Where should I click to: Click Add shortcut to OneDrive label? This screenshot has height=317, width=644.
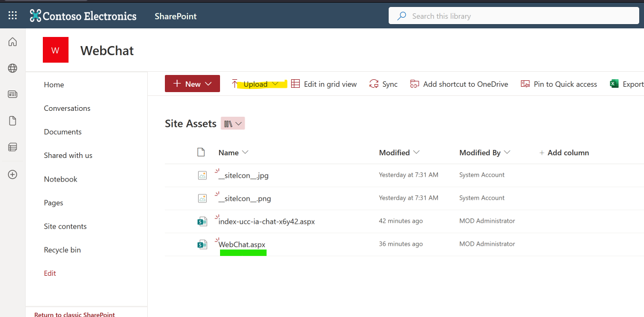[466, 84]
